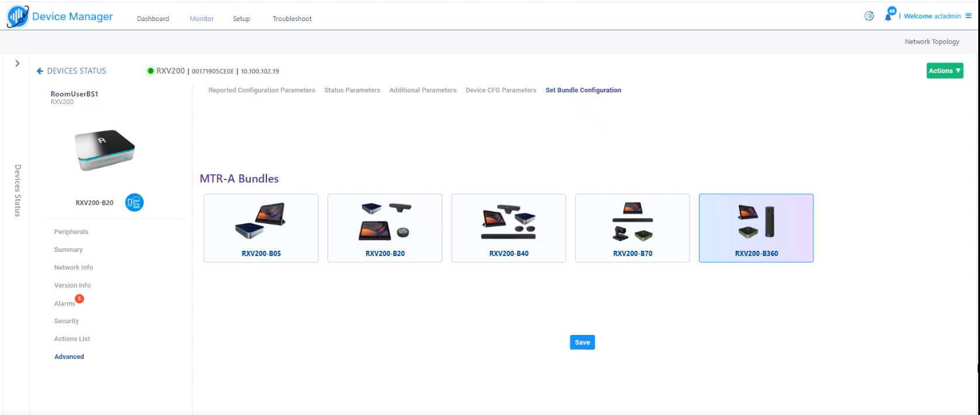Open Network Topology link
980x415 pixels.
932,41
